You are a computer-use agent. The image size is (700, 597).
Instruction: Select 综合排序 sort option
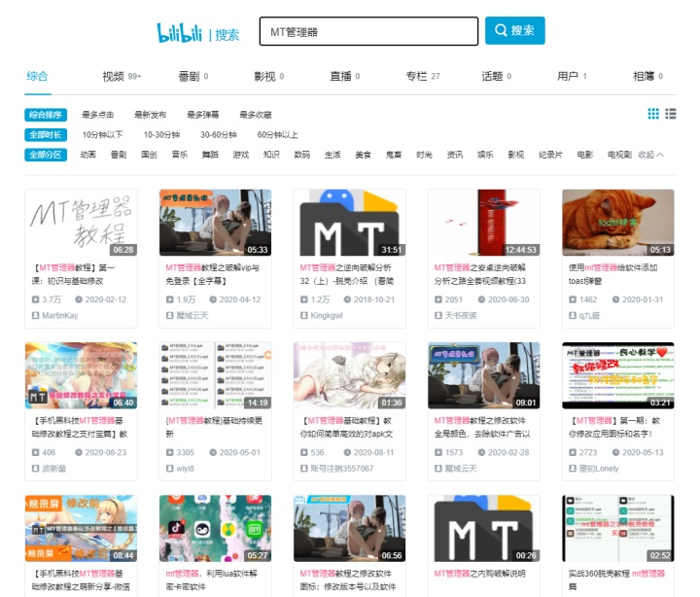[46, 115]
